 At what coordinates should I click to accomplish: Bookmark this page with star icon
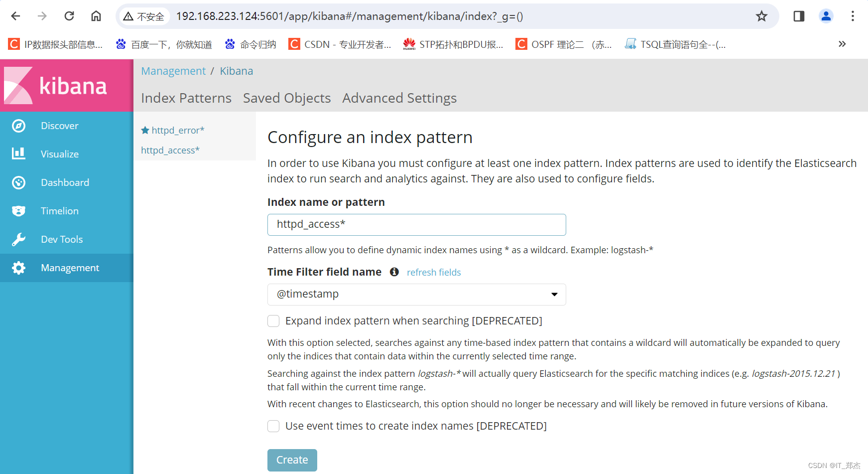(x=761, y=16)
